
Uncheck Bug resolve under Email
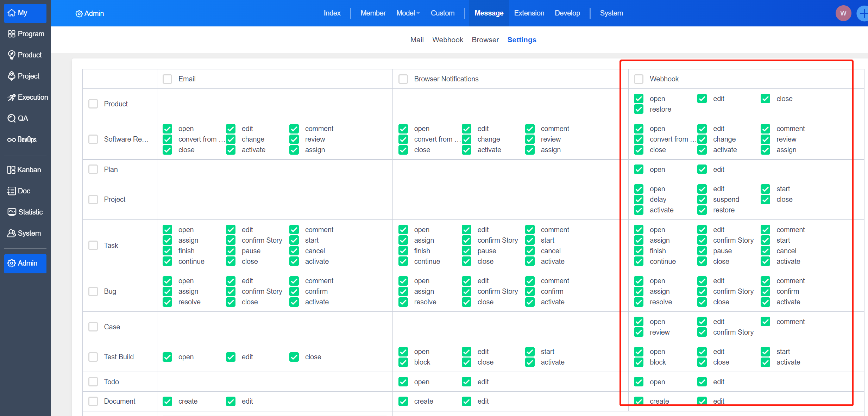168,302
